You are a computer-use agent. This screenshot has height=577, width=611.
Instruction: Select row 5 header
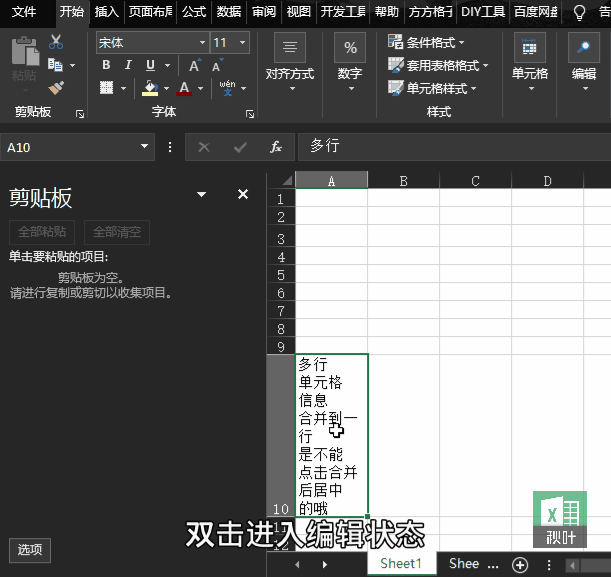point(281,275)
